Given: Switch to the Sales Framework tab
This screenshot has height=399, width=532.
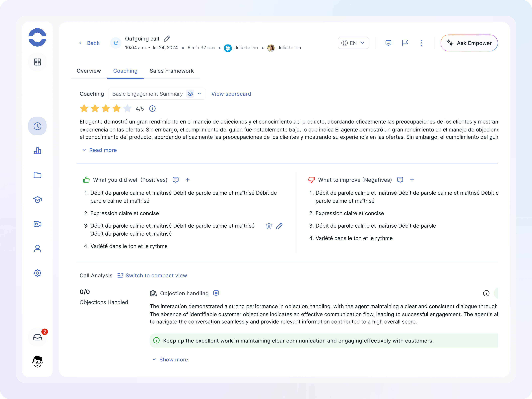Looking at the screenshot, I should point(171,71).
